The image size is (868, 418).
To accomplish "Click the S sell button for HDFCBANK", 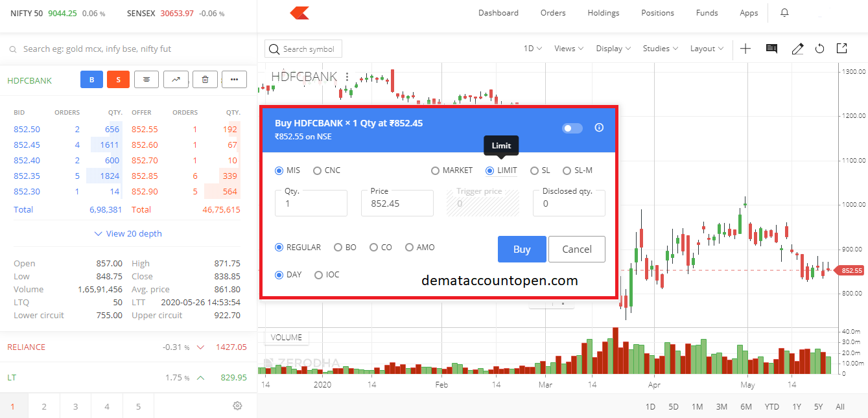I will click(x=118, y=80).
